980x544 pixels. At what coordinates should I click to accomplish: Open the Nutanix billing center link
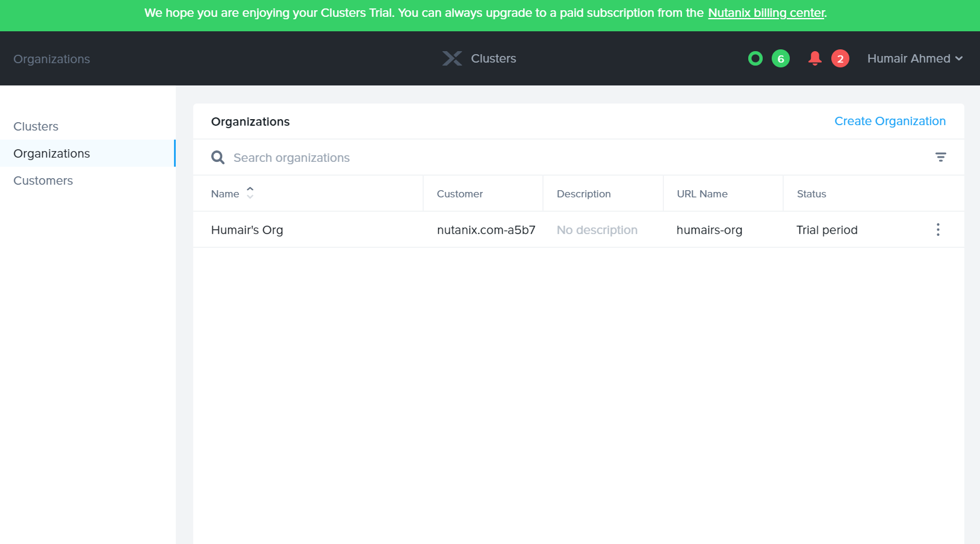(x=766, y=13)
